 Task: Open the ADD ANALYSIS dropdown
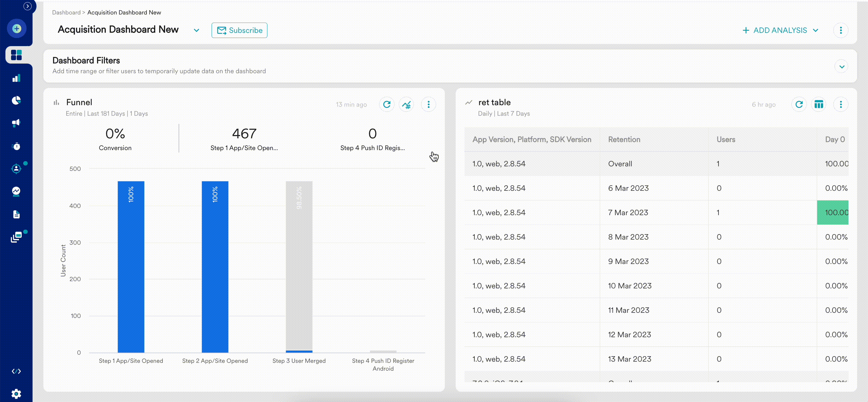780,30
